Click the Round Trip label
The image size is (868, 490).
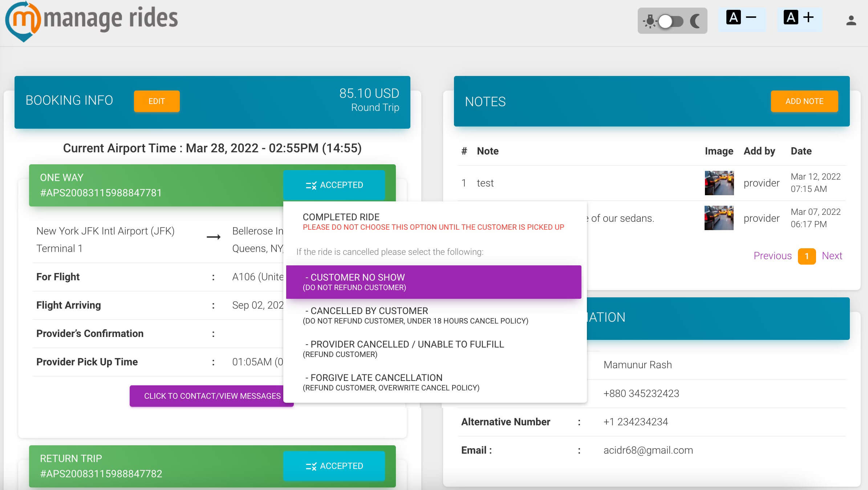pyautogui.click(x=375, y=108)
